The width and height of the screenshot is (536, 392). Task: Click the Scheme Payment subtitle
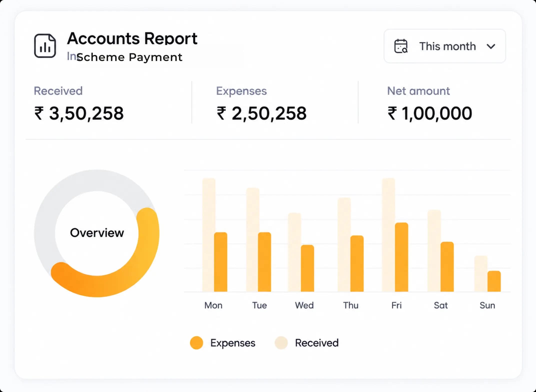[x=129, y=57]
